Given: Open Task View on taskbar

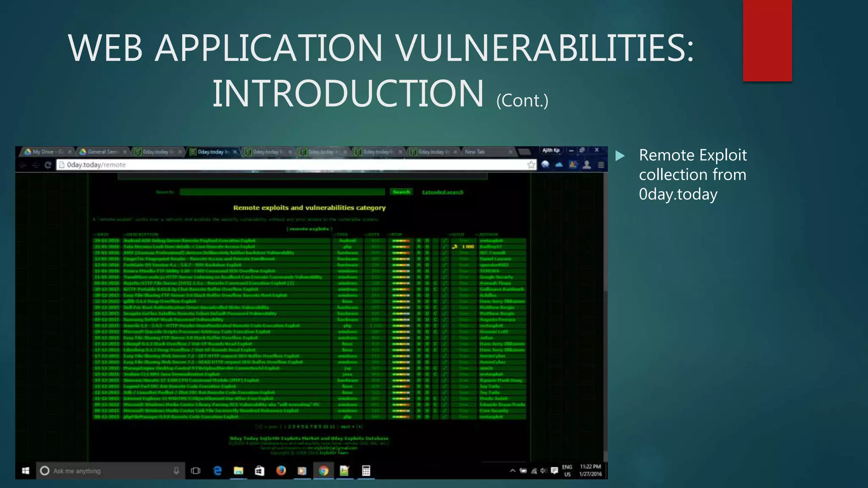Looking at the screenshot, I should 195,471.
